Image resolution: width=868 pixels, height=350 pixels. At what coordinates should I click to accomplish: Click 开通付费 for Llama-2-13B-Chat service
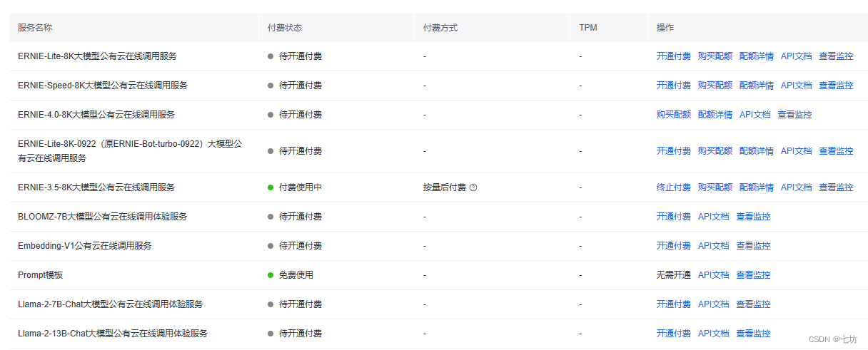click(x=674, y=334)
